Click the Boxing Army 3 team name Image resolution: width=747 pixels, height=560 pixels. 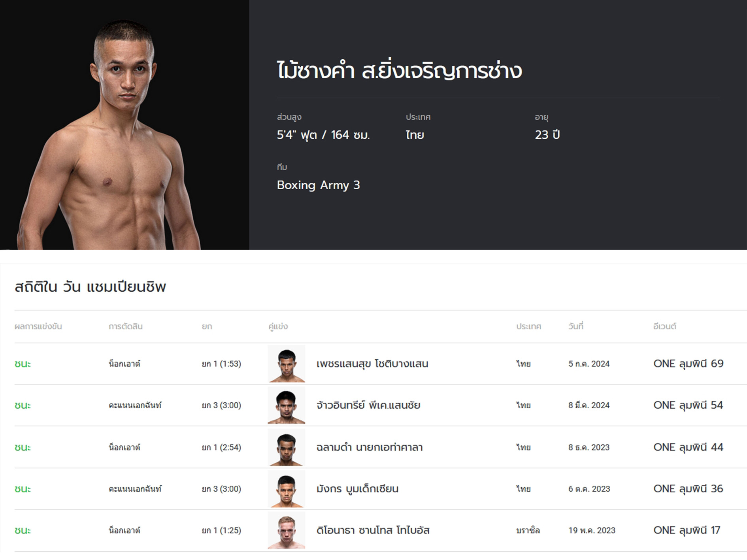tap(319, 185)
